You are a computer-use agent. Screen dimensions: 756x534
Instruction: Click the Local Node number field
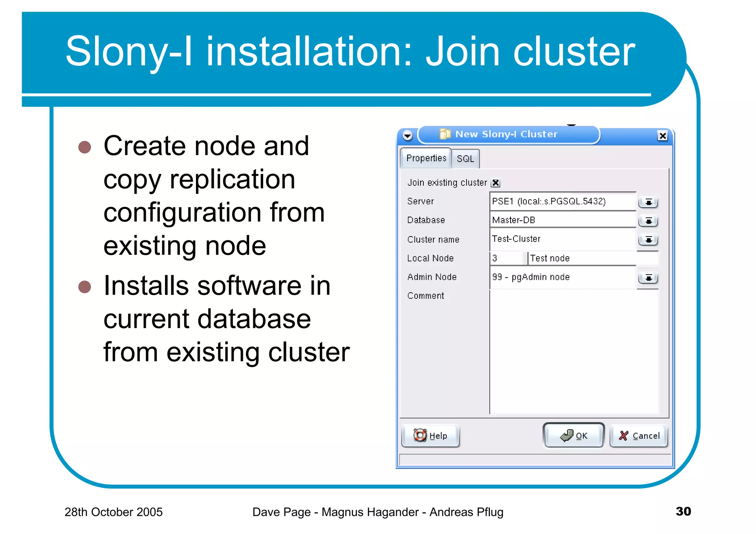point(506,258)
